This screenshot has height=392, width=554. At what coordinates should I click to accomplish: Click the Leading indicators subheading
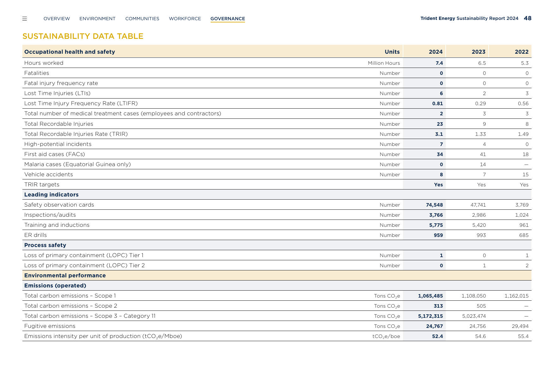51,195
